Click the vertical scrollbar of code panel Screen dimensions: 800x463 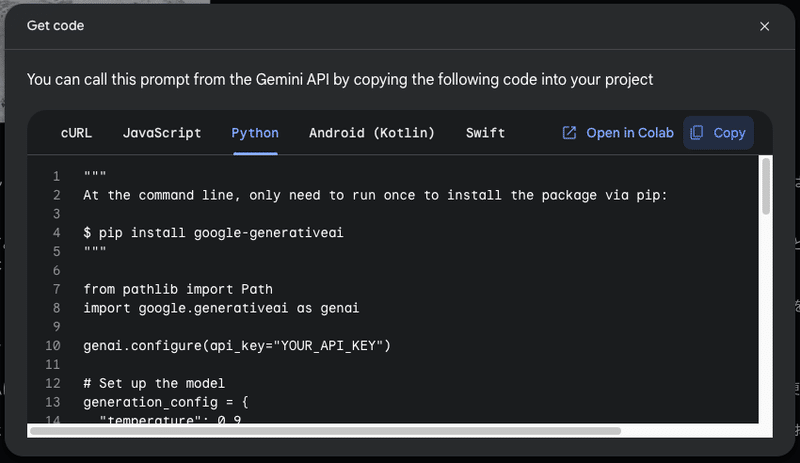(x=765, y=186)
